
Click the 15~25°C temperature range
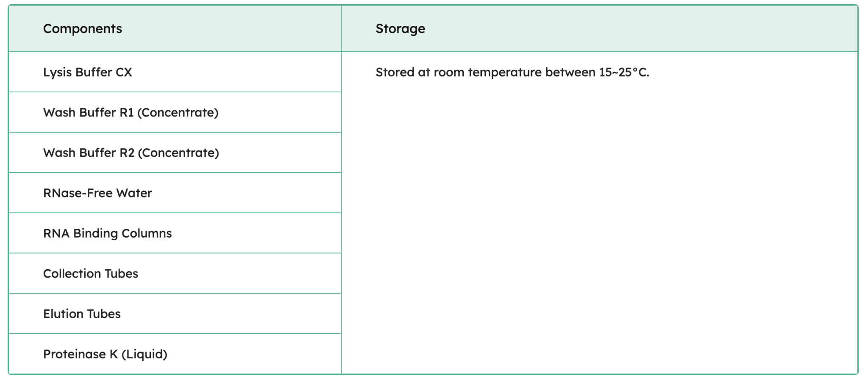click(x=623, y=72)
